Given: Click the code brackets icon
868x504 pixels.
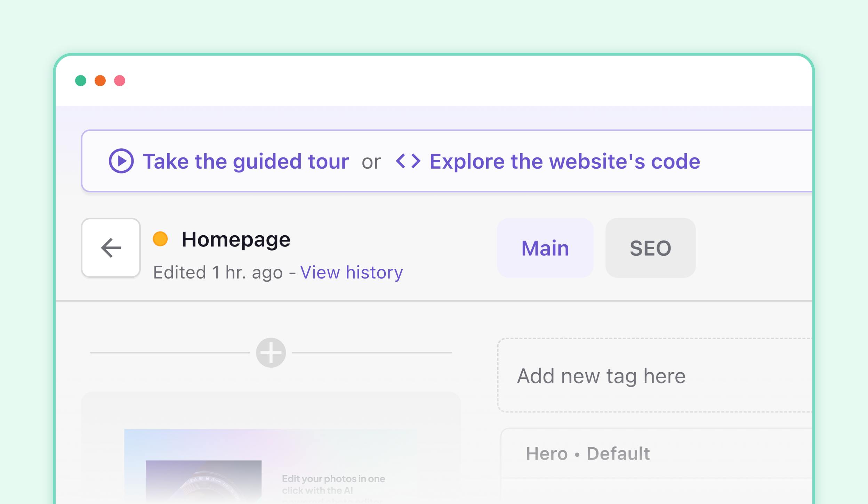Looking at the screenshot, I should (x=408, y=161).
